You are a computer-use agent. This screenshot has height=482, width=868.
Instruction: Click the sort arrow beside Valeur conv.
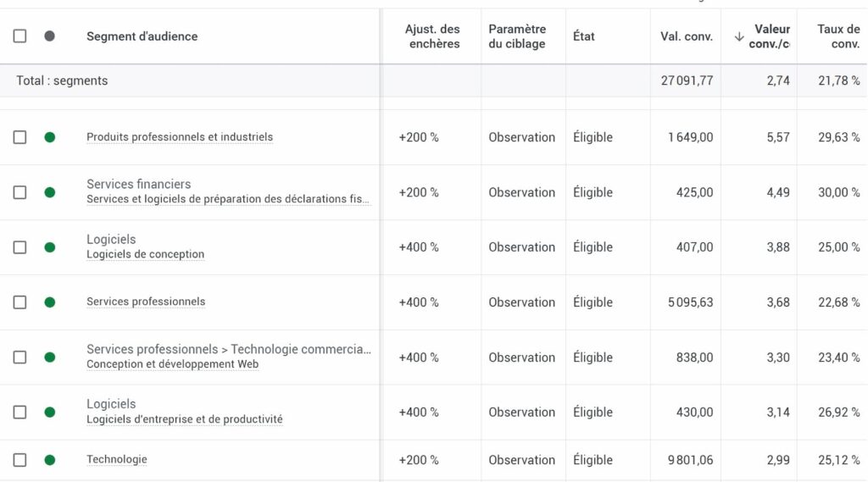click(x=739, y=36)
